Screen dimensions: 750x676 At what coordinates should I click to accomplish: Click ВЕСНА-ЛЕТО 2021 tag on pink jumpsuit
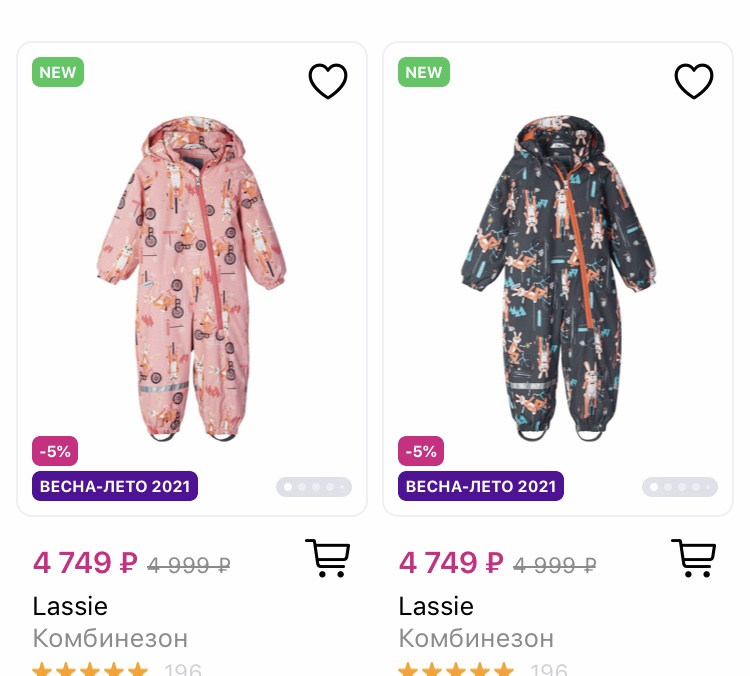(x=115, y=487)
